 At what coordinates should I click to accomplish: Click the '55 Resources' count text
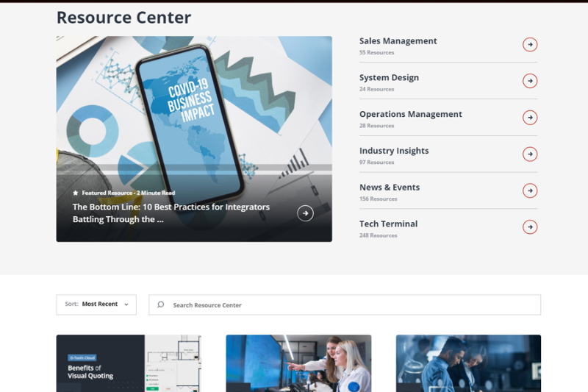[376, 52]
